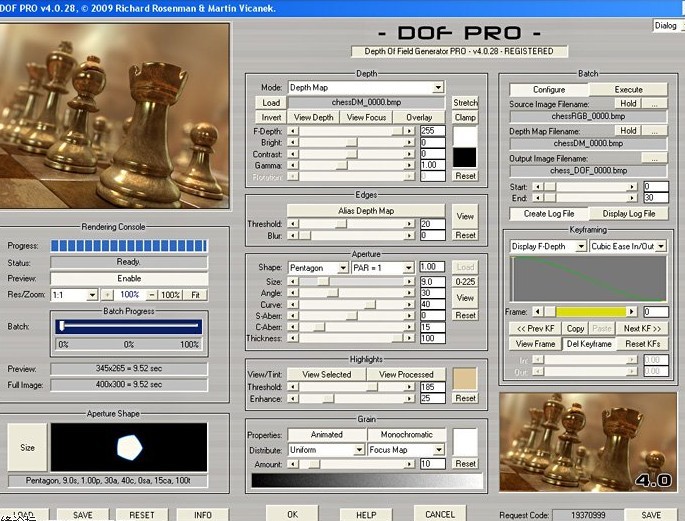
Task: Click Batch End slider left arrow
Action: (538, 198)
